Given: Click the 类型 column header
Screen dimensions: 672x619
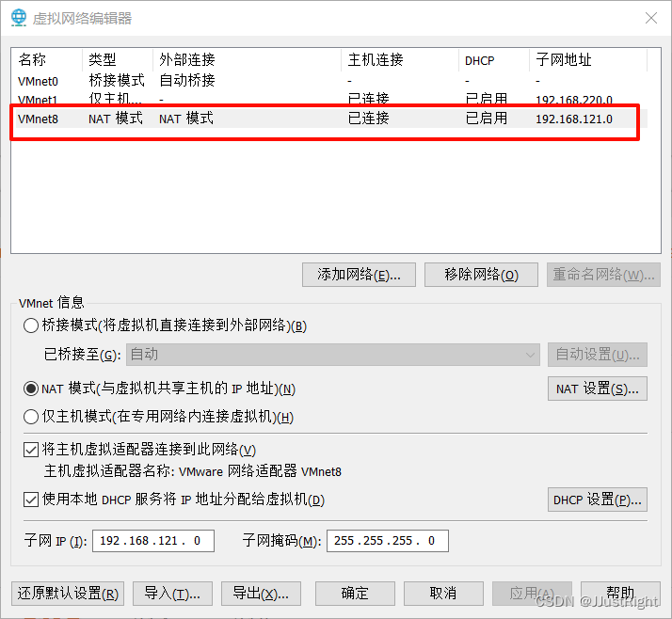Looking at the screenshot, I should pos(117,60).
